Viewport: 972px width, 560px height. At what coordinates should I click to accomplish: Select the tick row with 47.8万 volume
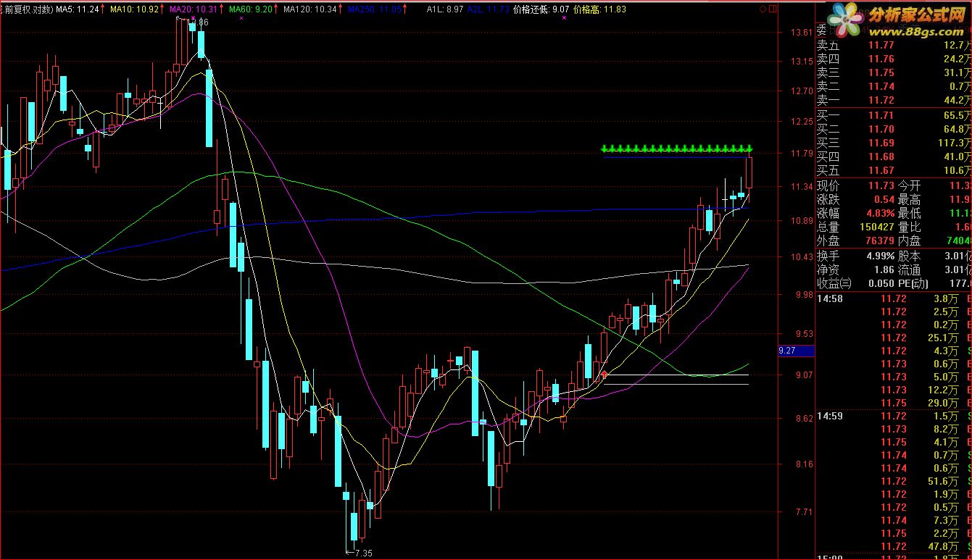click(894, 546)
